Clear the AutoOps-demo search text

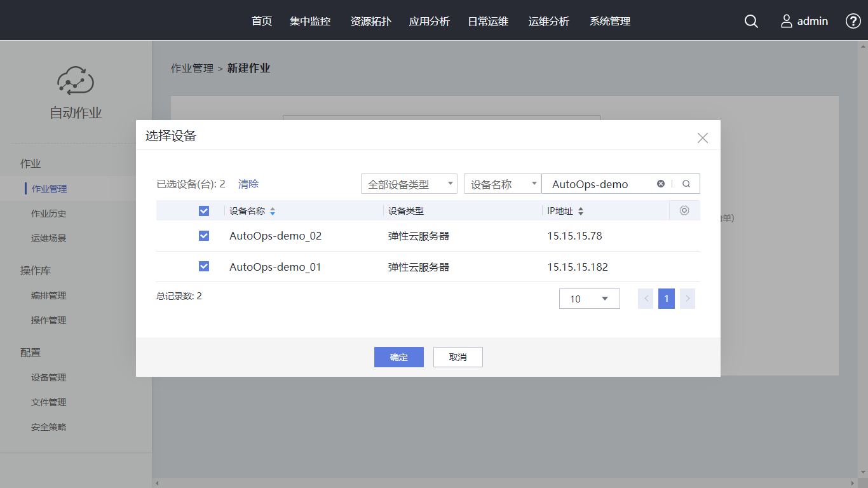click(x=661, y=184)
